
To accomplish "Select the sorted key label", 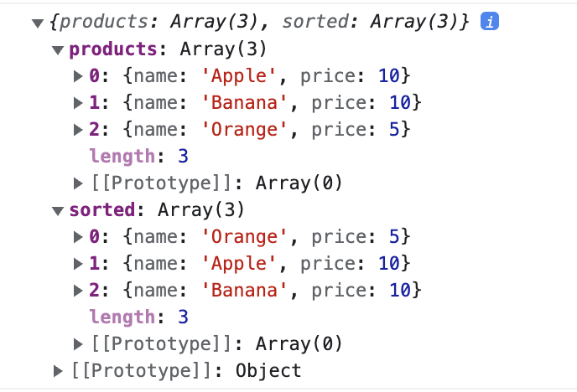I will [x=102, y=209].
